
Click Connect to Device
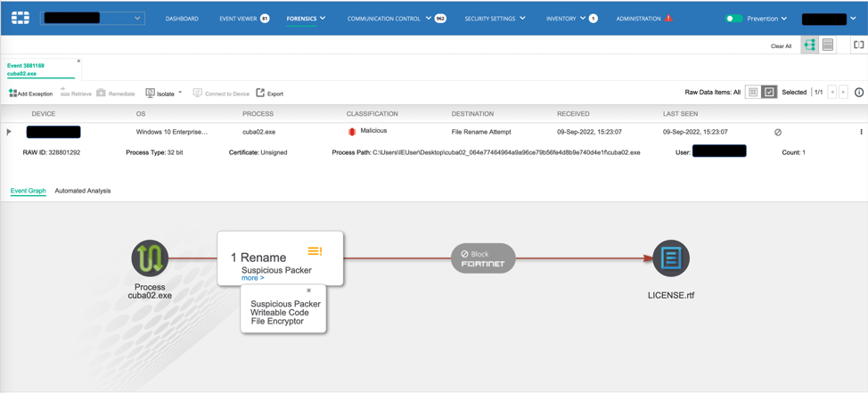(x=221, y=94)
